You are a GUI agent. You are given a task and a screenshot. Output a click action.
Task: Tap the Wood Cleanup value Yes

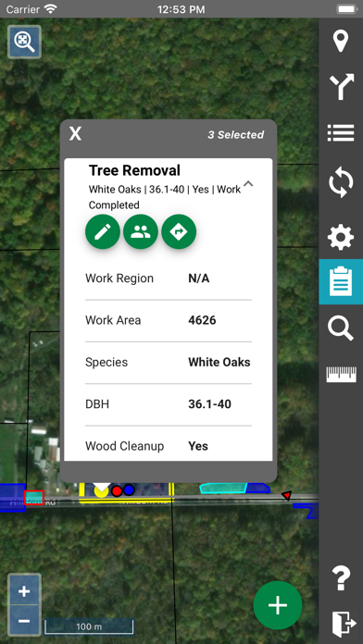pyautogui.click(x=198, y=446)
